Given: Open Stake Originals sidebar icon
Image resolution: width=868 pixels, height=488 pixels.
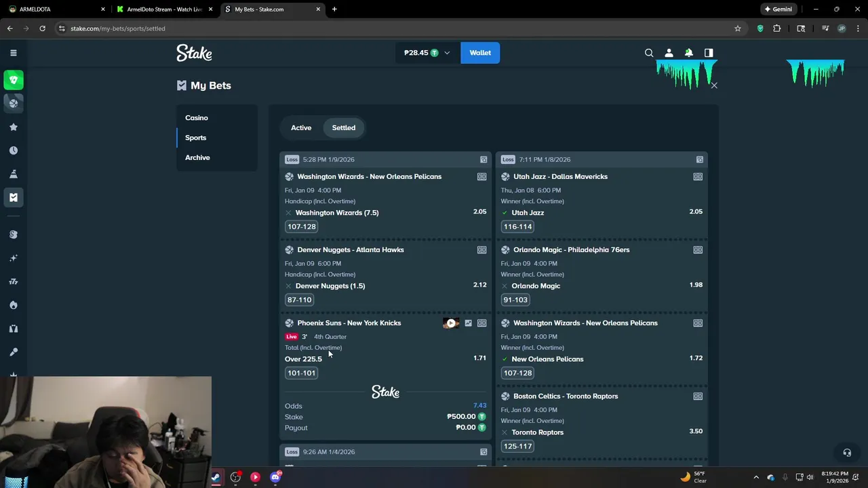Looking at the screenshot, I should pos(13,235).
